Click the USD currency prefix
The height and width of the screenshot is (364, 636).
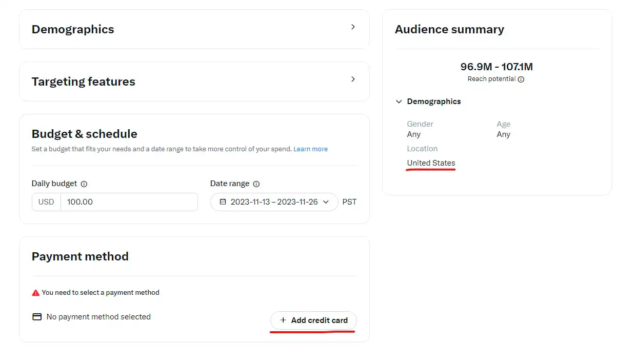46,202
